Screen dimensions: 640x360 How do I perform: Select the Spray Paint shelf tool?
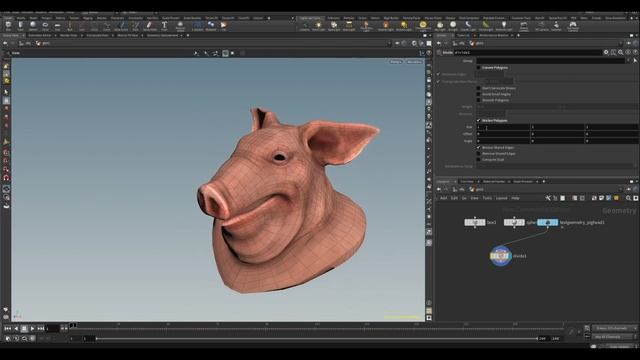coord(149,26)
